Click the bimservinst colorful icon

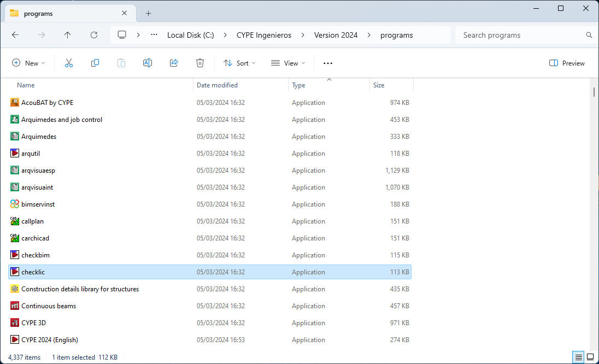click(15, 204)
